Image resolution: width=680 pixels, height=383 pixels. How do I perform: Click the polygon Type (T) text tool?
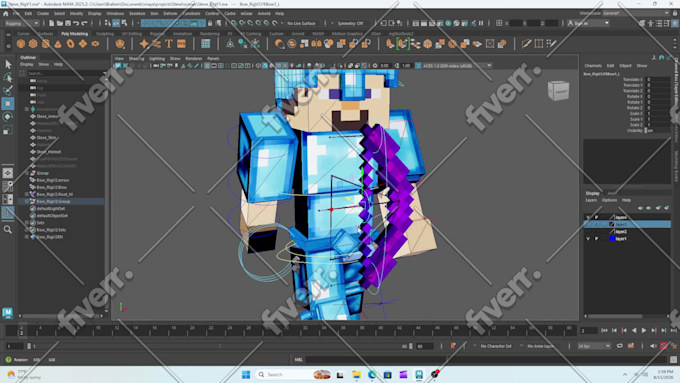click(169, 43)
